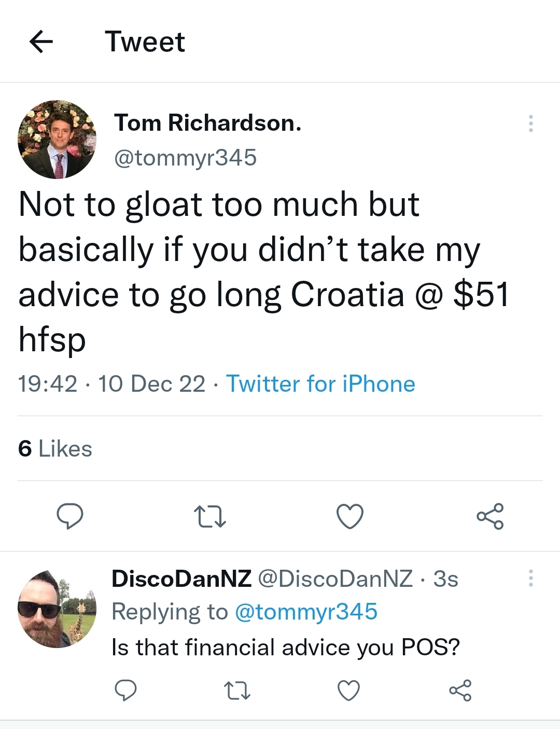Retweet DiscoDanNZ's reply
The height and width of the screenshot is (729, 560).
pyautogui.click(x=237, y=691)
